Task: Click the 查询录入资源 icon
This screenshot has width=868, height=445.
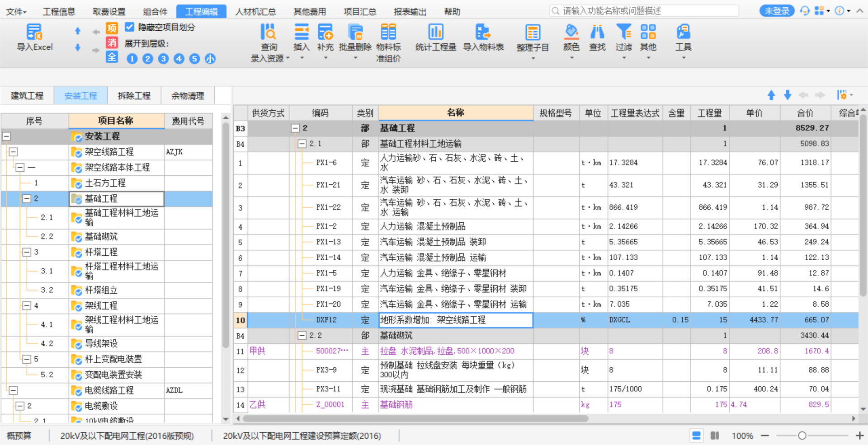Action: coord(269,42)
